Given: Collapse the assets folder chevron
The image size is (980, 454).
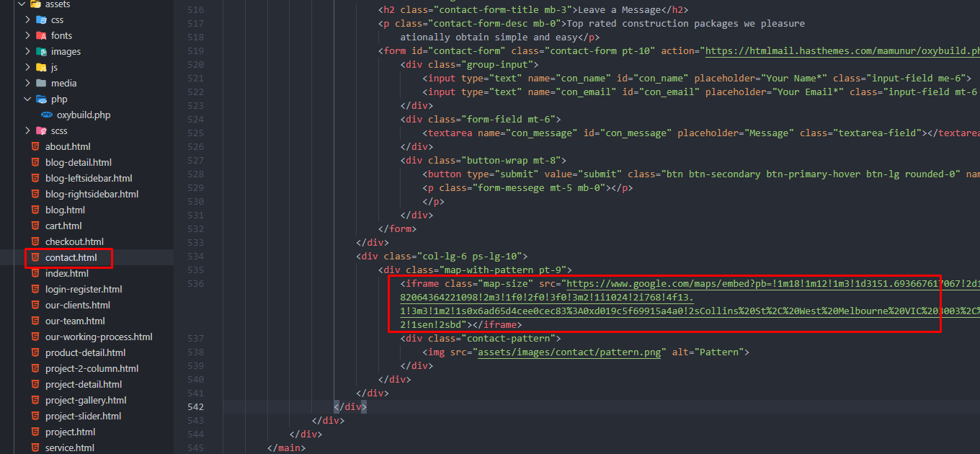Looking at the screenshot, I should click(x=22, y=4).
